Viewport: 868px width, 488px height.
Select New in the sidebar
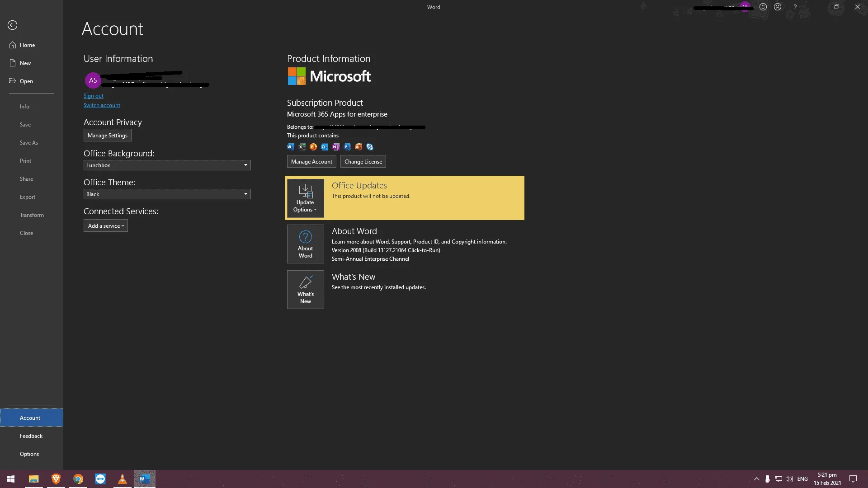(32, 63)
